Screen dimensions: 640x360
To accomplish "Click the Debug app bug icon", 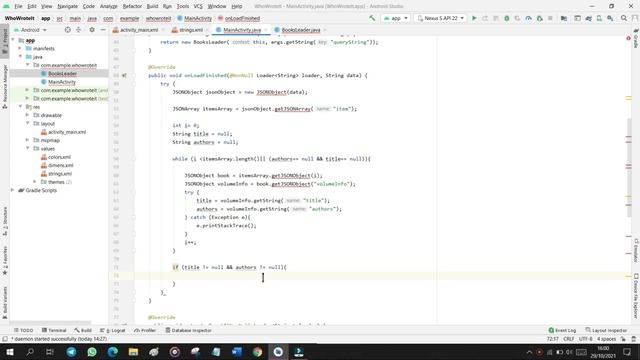I will click(507, 18).
